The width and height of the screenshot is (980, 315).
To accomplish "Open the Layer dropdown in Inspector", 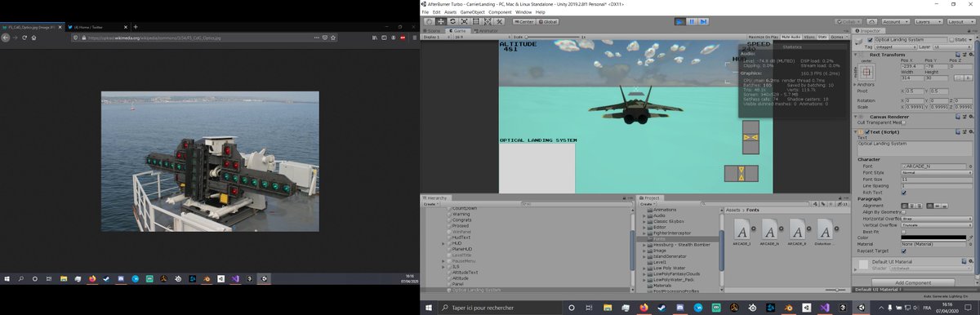I will (x=952, y=47).
